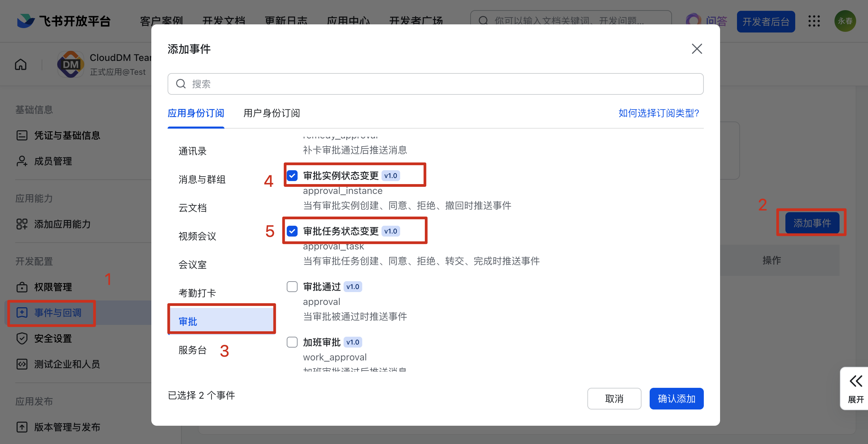Uncheck 审批任务状态变更 checkbox
The width and height of the screenshot is (868, 444).
click(x=292, y=231)
